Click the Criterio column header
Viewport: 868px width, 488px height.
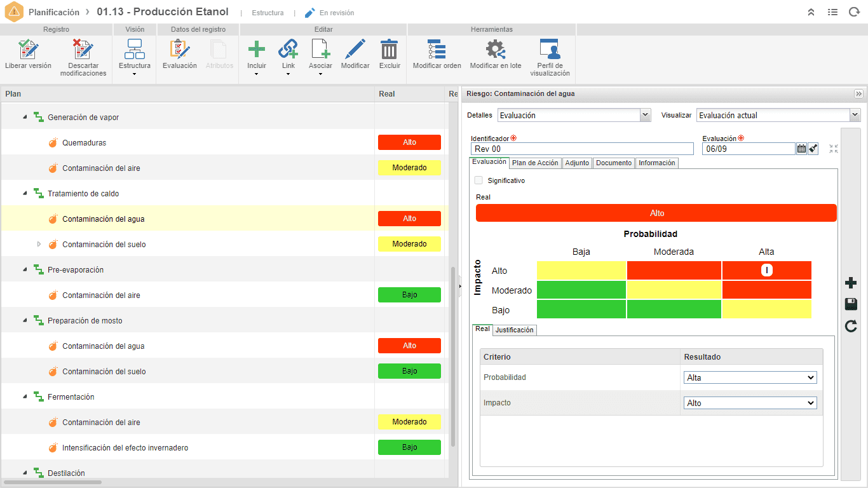pyautogui.click(x=580, y=357)
